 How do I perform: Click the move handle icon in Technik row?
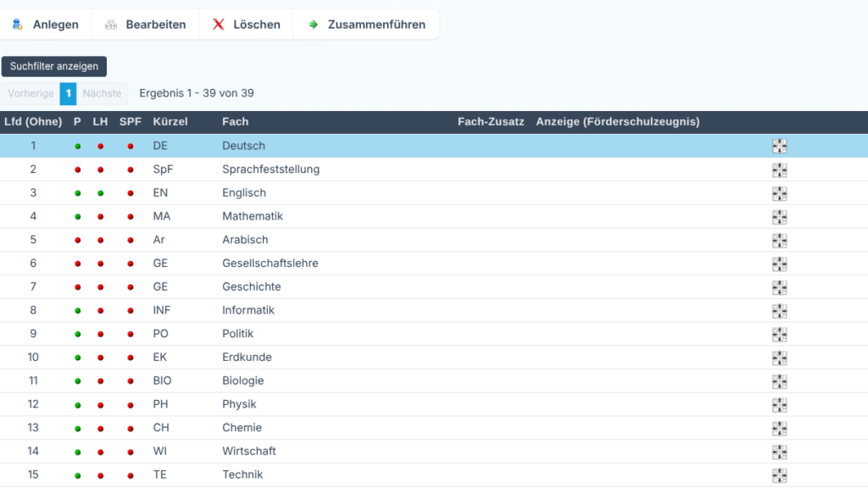780,475
